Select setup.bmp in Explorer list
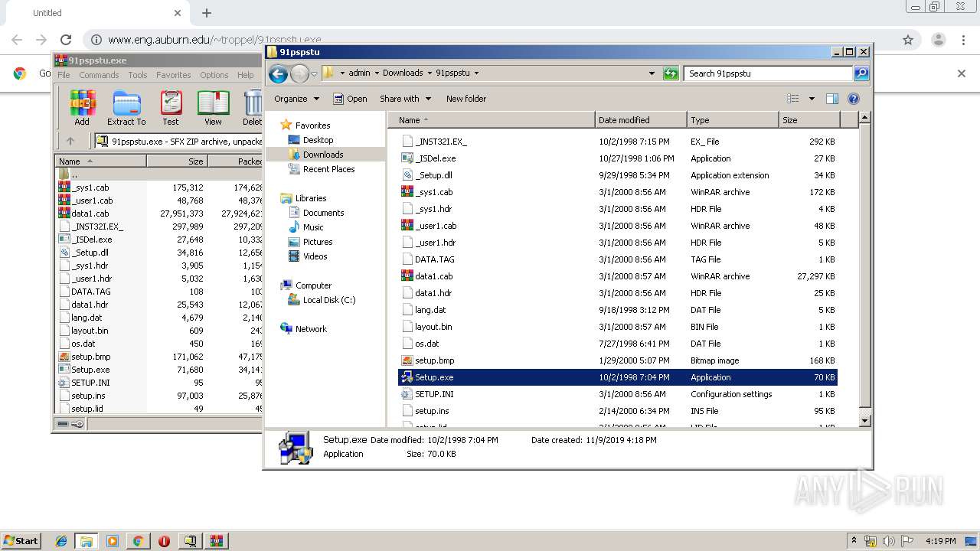The width and height of the screenshot is (980, 551). [434, 360]
